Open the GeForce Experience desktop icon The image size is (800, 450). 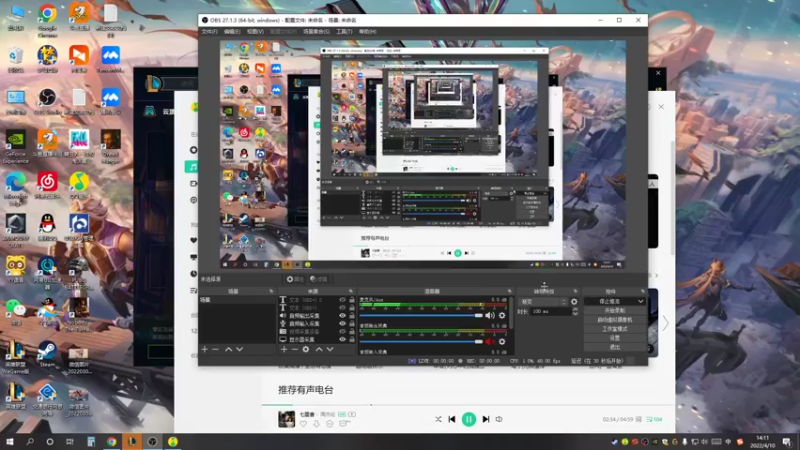[15, 147]
